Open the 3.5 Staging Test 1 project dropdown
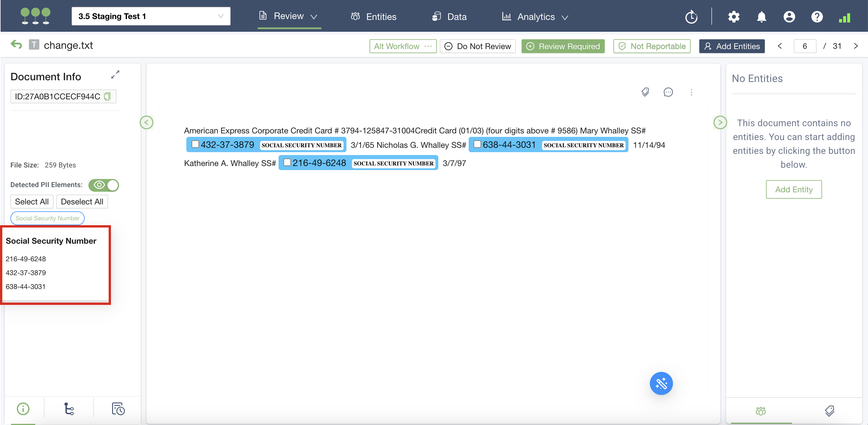The width and height of the screenshot is (868, 425). tap(151, 16)
